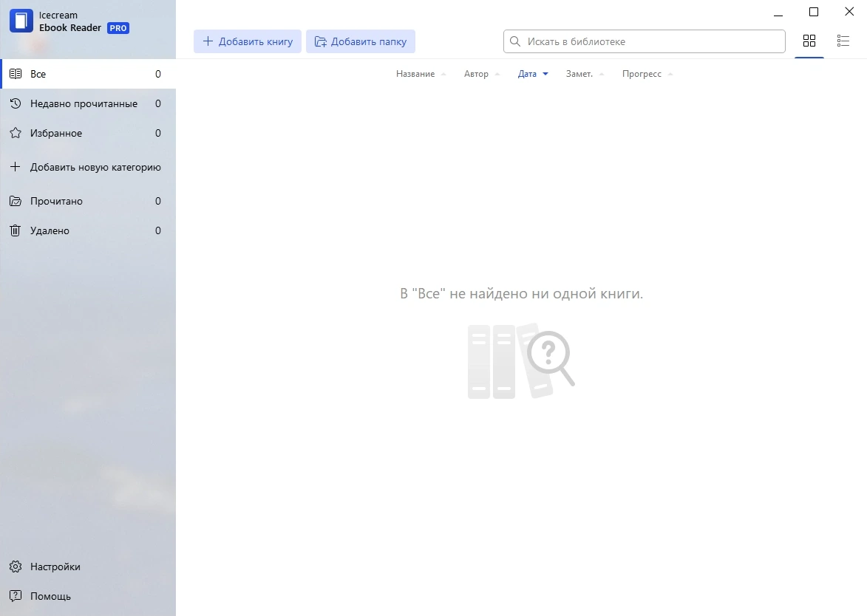The image size is (867, 616).
Task: Focus the Искать в библиотеке search field
Action: click(645, 41)
